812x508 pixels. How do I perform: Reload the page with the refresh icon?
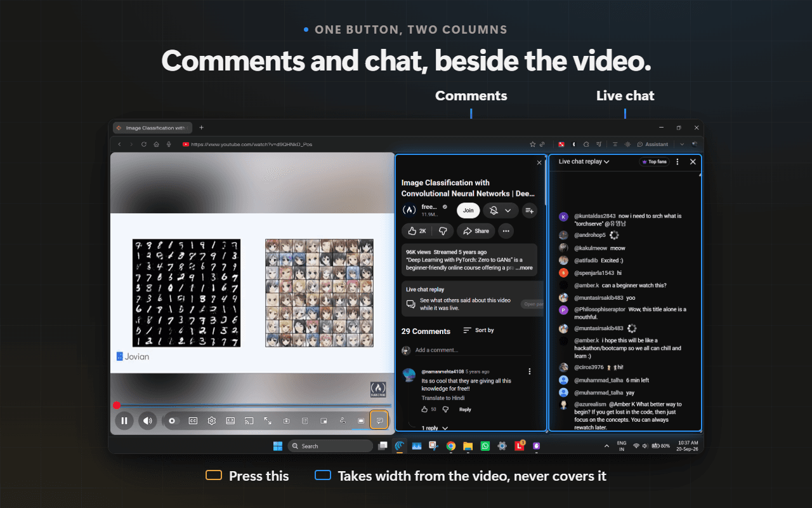pos(144,144)
